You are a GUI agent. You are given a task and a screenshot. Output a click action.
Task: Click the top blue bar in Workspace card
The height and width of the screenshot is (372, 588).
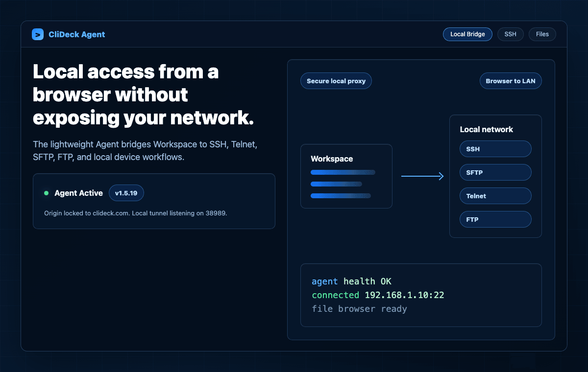(x=343, y=172)
